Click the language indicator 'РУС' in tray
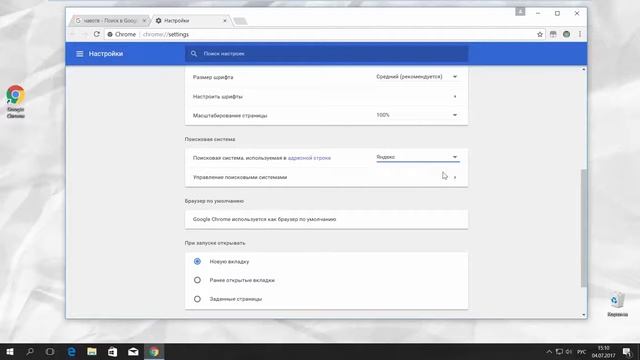The width and height of the screenshot is (640, 360). point(581,352)
